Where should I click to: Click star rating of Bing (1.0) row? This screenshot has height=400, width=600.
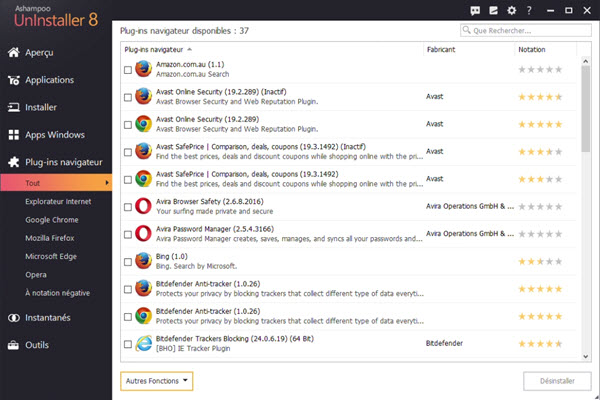point(540,261)
